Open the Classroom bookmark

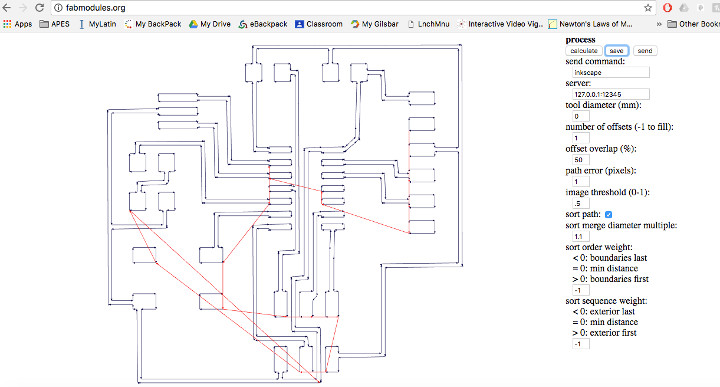pyautogui.click(x=319, y=24)
